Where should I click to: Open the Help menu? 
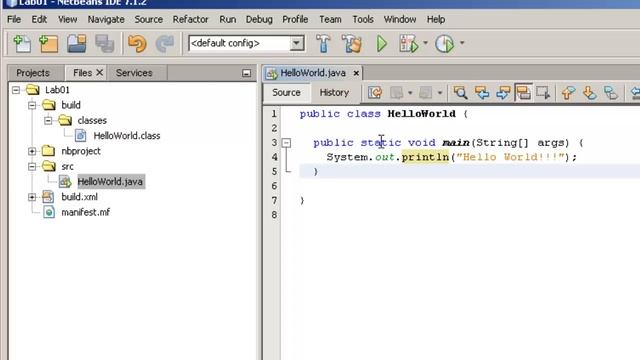coord(436,19)
